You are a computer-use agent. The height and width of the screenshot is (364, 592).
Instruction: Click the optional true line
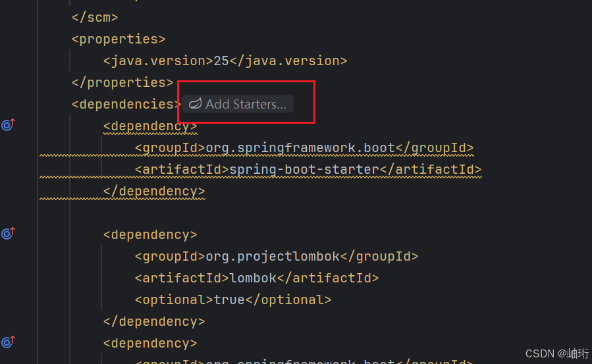[233, 300]
